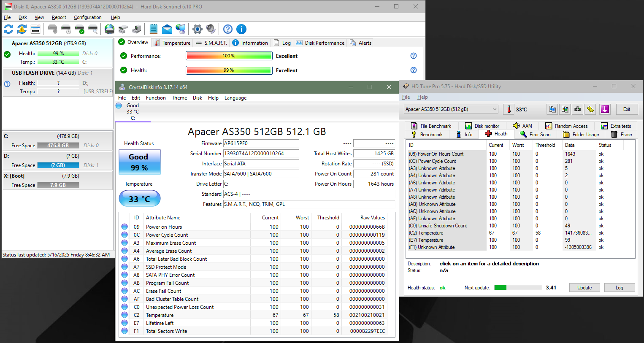This screenshot has height=343, width=644.
Task: Click the globe disk icon in Hard Disk Sentinel toolbar
Action: [x=109, y=29]
